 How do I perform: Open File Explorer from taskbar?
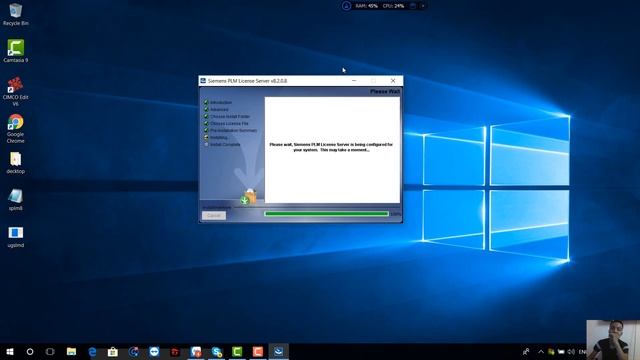coord(71,351)
